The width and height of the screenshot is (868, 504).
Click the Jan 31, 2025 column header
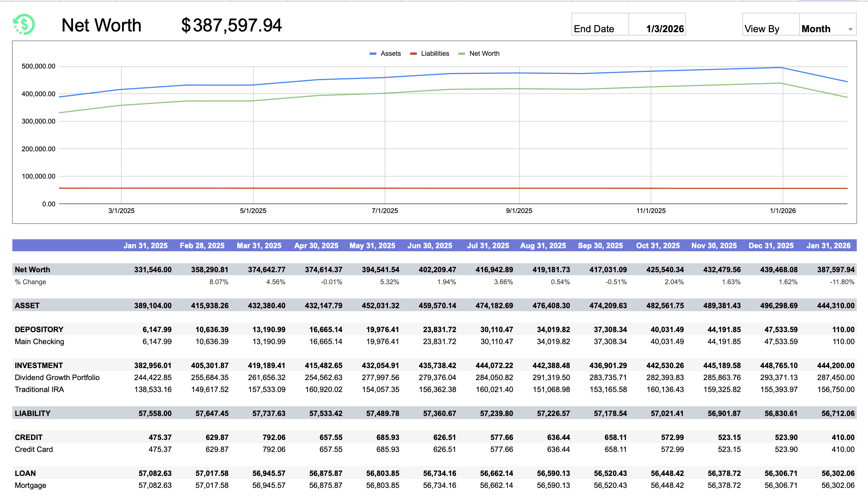[x=146, y=245]
